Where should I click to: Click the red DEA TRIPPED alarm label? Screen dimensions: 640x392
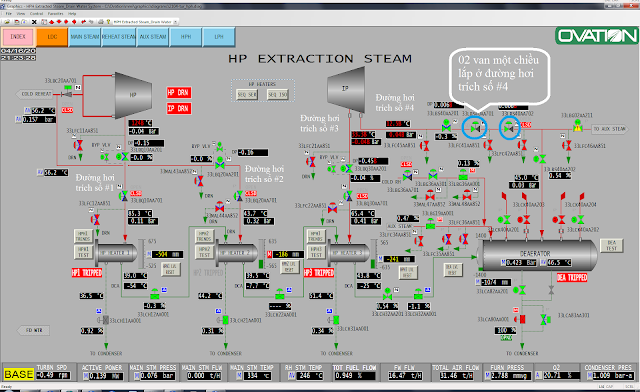tap(572, 278)
